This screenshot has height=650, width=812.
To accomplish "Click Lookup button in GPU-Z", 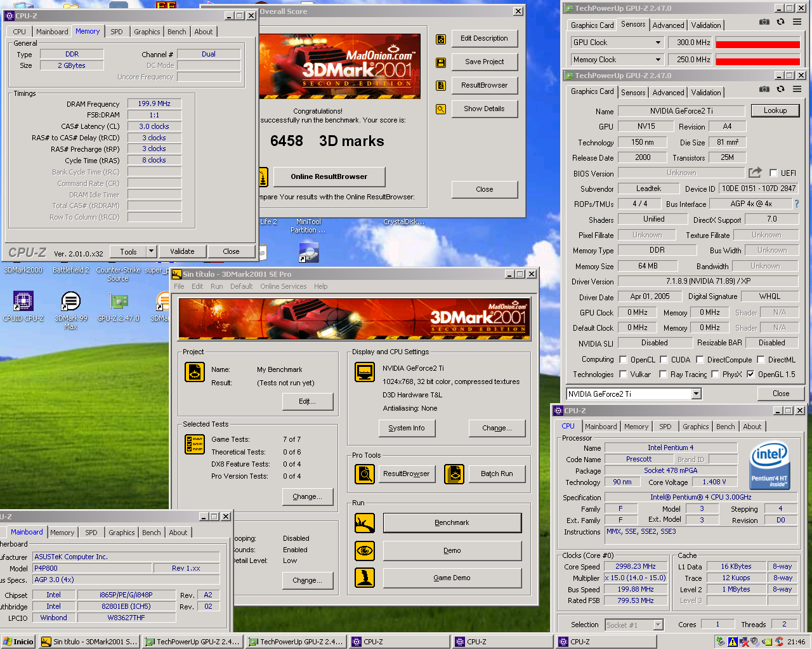I will point(775,110).
